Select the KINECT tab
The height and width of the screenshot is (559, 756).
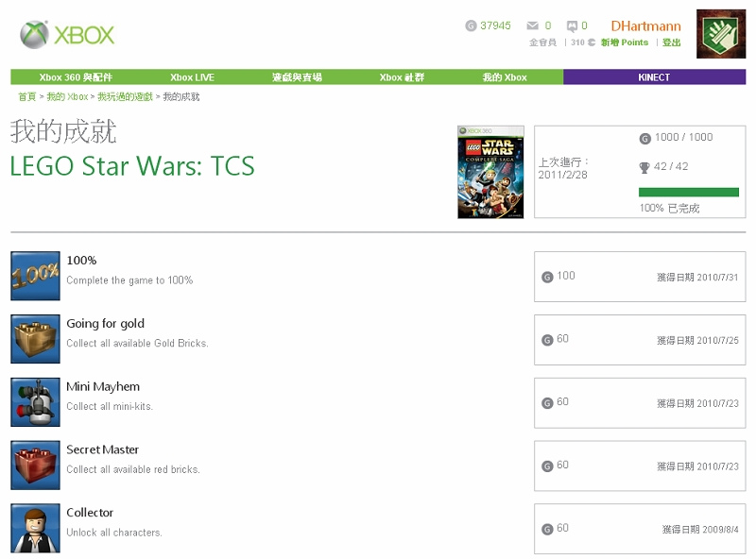654,77
